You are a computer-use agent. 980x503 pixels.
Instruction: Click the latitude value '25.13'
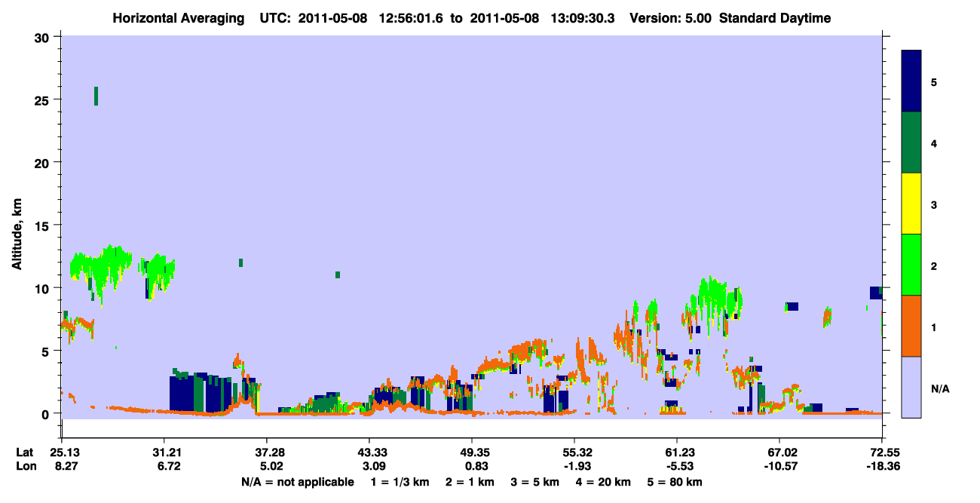tap(65, 452)
